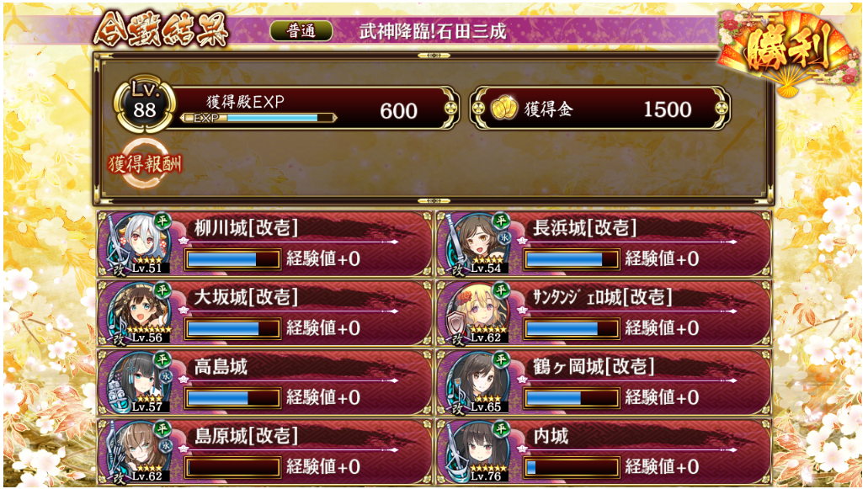Click the 鶴ヶ岡城[改壱] character portrait
Screen dimensions: 868x489
coord(477,383)
